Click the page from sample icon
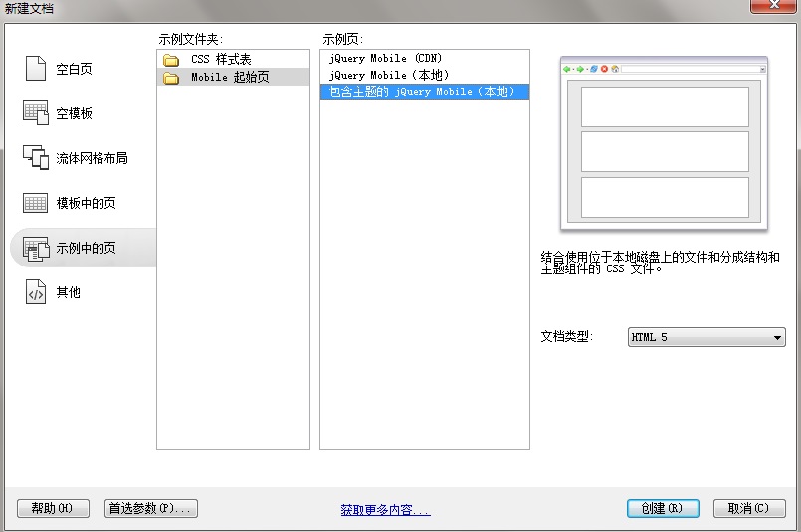The image size is (801, 532). (36, 249)
